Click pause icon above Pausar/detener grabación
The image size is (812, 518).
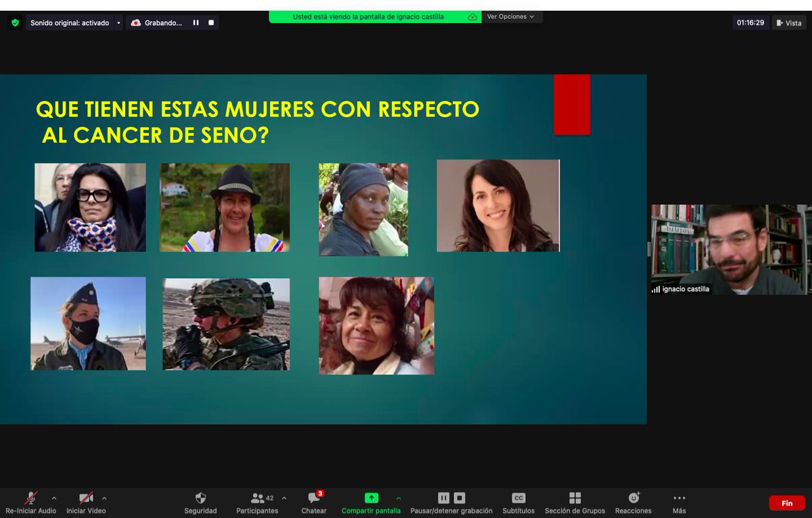443,498
